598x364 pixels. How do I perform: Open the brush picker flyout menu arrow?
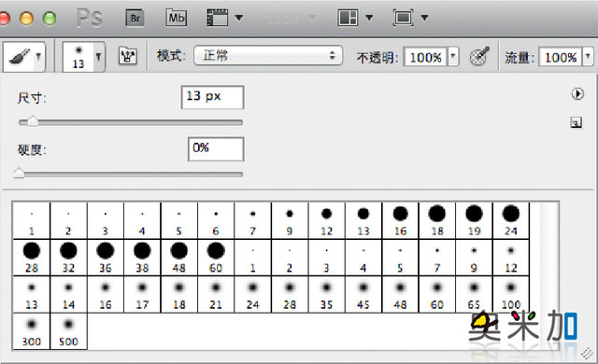[577, 93]
